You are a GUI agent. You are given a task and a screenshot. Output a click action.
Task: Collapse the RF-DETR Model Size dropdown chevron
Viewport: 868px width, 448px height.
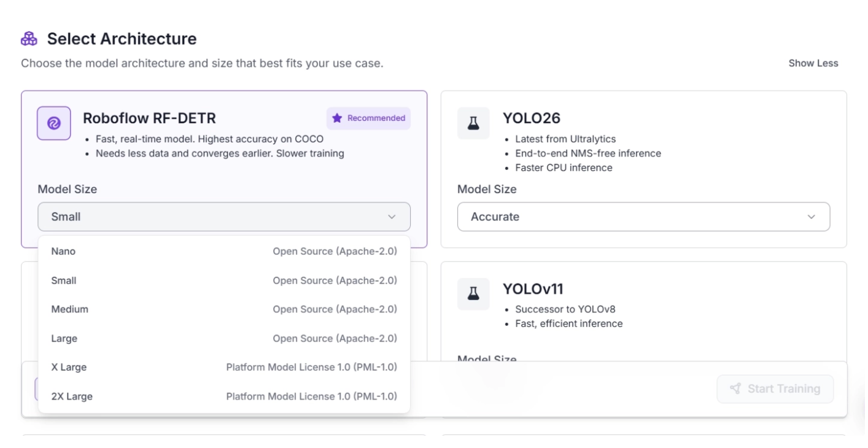point(392,217)
